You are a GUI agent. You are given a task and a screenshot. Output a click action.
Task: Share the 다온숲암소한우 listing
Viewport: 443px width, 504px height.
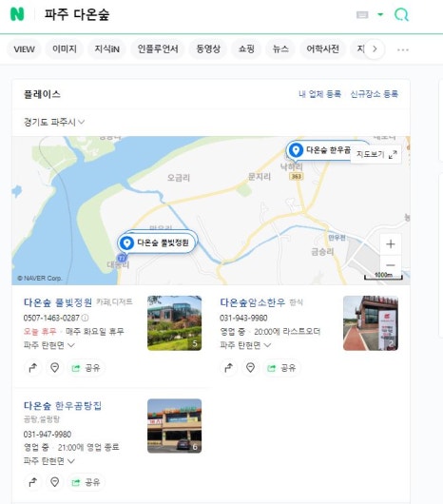(x=281, y=368)
